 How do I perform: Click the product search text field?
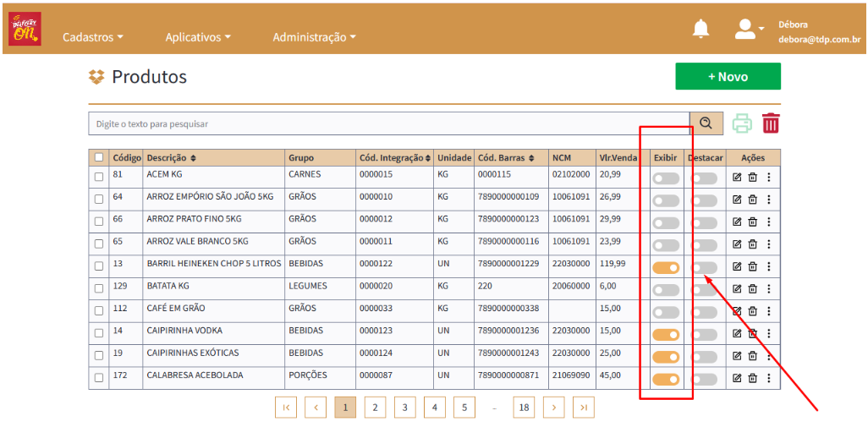pos(388,123)
